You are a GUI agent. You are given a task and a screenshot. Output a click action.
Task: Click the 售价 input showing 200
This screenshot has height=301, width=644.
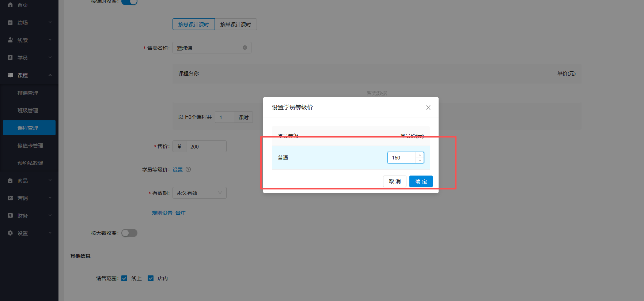(206, 146)
